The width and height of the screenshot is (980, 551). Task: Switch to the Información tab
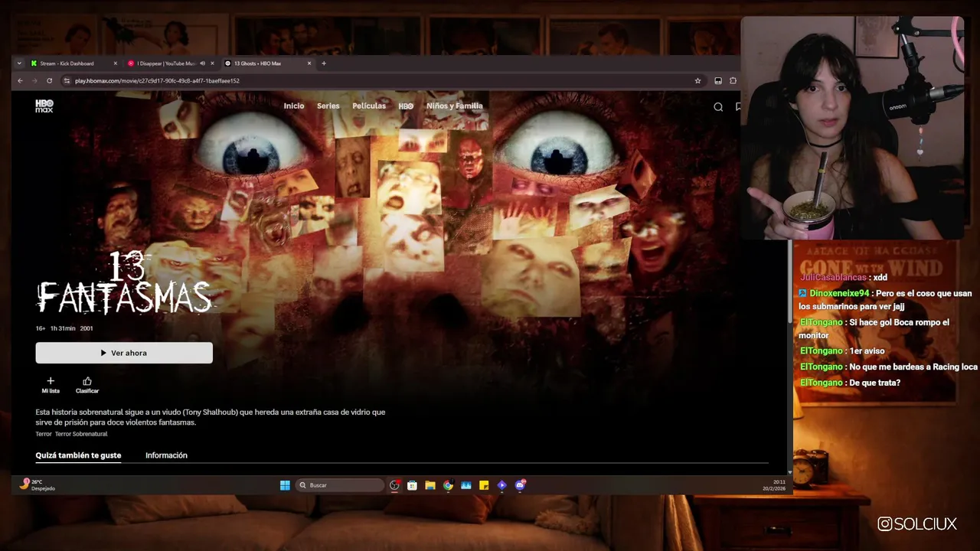[x=166, y=455]
